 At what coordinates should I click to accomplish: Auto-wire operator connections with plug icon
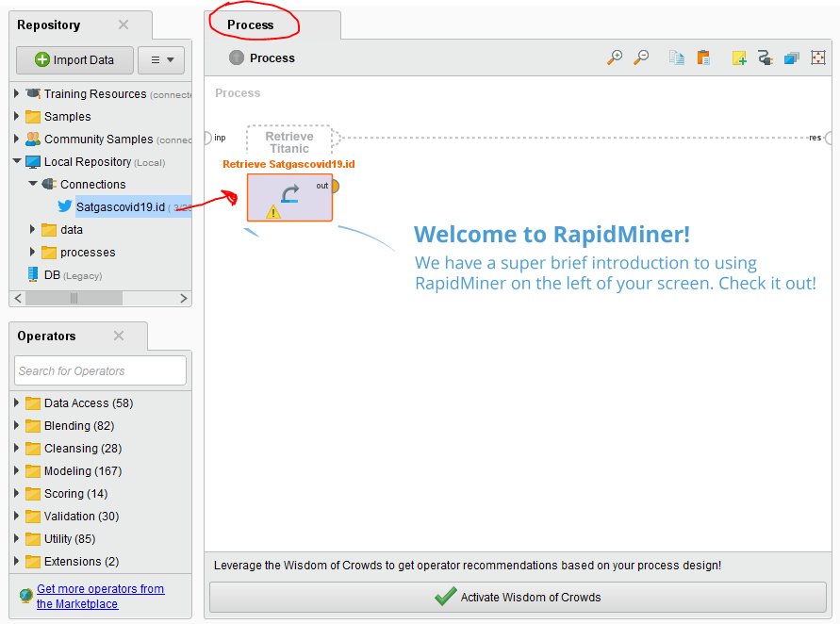pos(766,57)
